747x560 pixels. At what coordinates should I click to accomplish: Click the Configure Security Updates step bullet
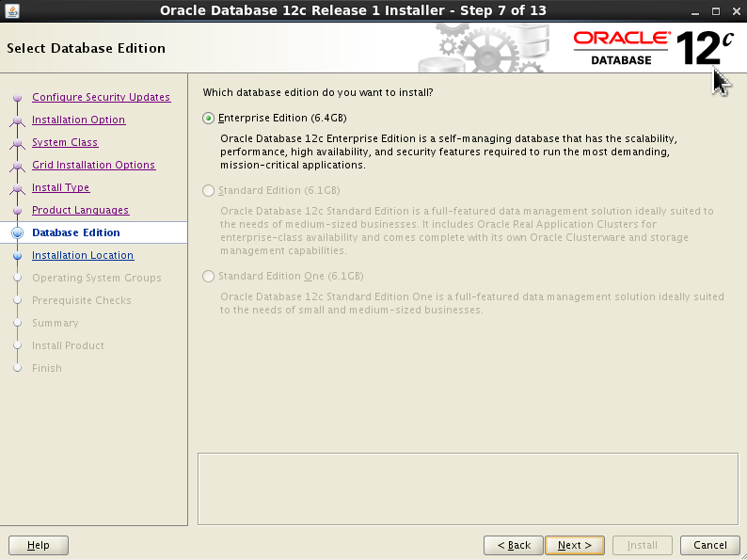[x=18, y=97]
